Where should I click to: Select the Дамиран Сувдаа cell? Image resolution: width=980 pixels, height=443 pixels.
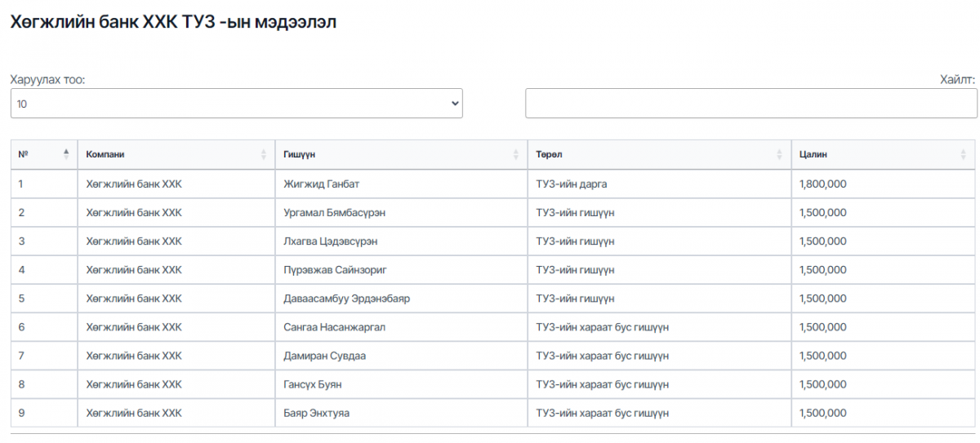click(x=324, y=356)
